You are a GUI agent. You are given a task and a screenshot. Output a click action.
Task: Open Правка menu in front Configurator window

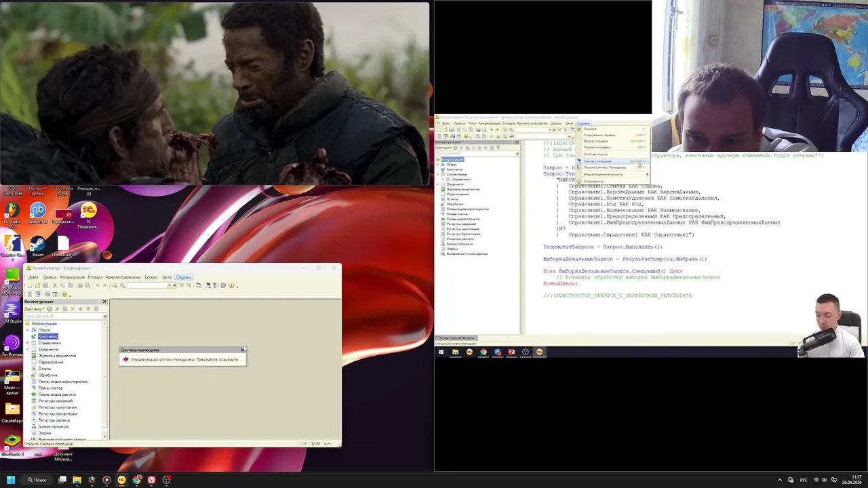pyautogui.click(x=50, y=277)
